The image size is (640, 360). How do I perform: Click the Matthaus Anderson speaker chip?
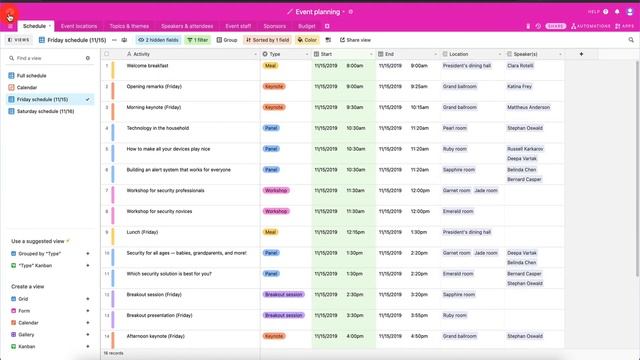528,107
